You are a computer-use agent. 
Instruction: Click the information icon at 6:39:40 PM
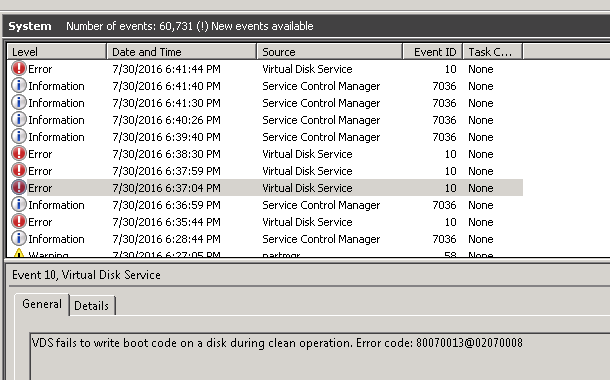(19, 137)
